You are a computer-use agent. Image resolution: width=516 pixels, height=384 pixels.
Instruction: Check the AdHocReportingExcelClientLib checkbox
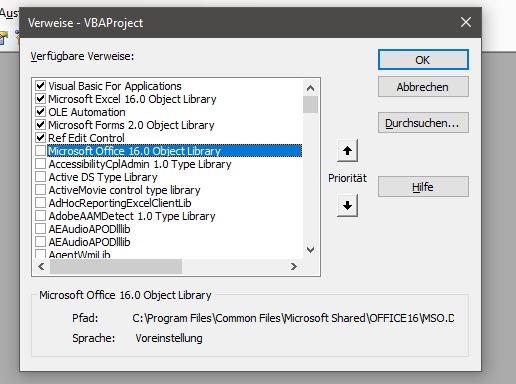click(40, 203)
